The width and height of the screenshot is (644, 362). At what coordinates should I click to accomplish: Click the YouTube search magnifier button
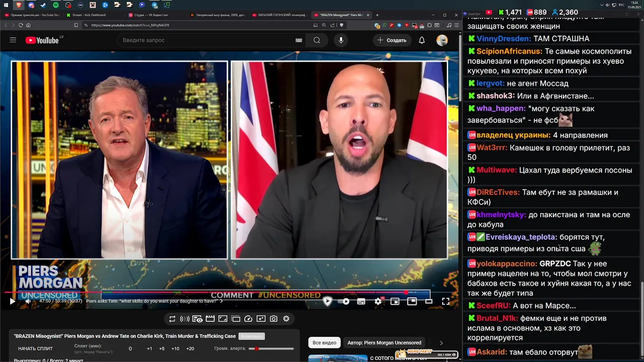(x=316, y=40)
